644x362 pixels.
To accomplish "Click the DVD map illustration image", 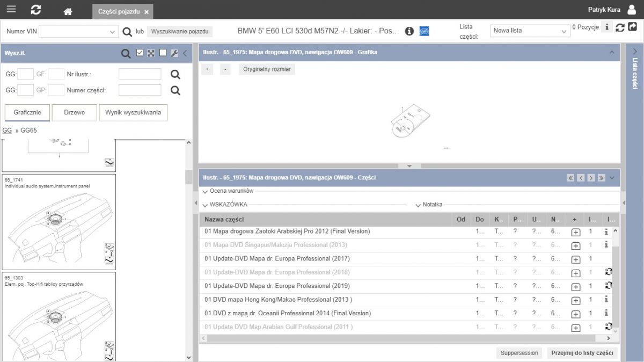I will pyautogui.click(x=411, y=121).
